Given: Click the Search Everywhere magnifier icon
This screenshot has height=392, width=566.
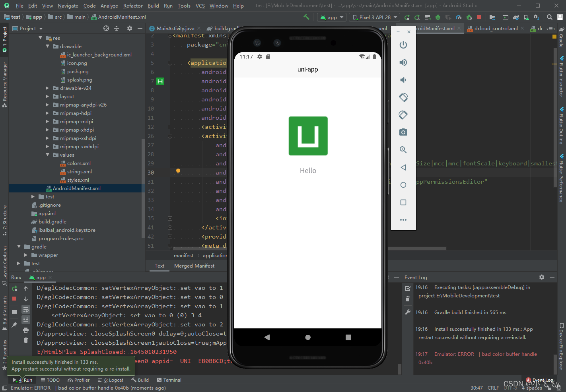Looking at the screenshot, I should pyautogui.click(x=550, y=17).
